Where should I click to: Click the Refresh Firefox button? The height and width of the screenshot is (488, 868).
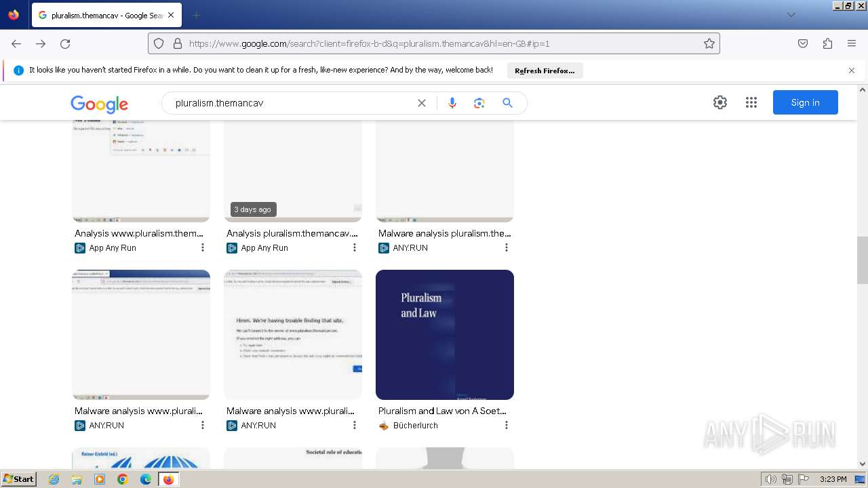pyautogui.click(x=545, y=70)
